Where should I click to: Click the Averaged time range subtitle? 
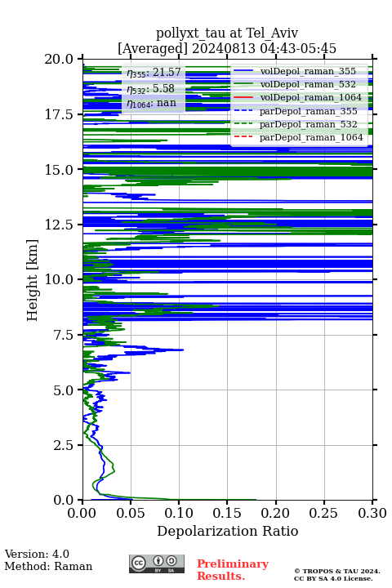(x=227, y=48)
